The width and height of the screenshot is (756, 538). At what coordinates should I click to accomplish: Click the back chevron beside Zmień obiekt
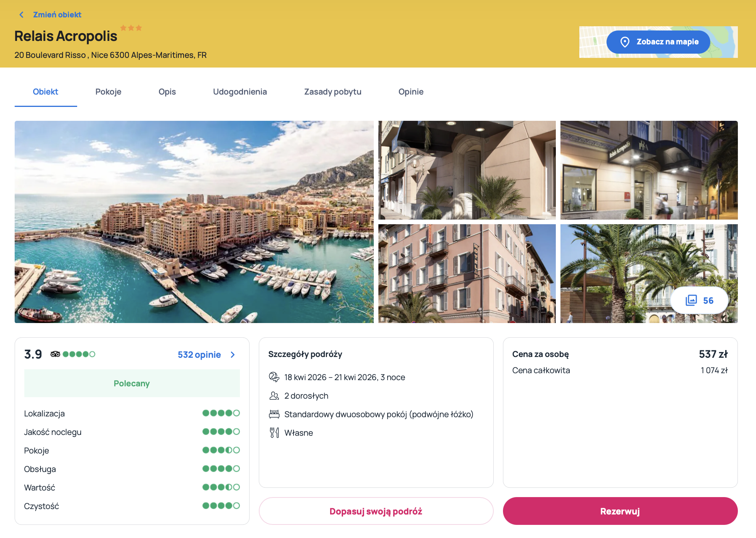tap(22, 15)
